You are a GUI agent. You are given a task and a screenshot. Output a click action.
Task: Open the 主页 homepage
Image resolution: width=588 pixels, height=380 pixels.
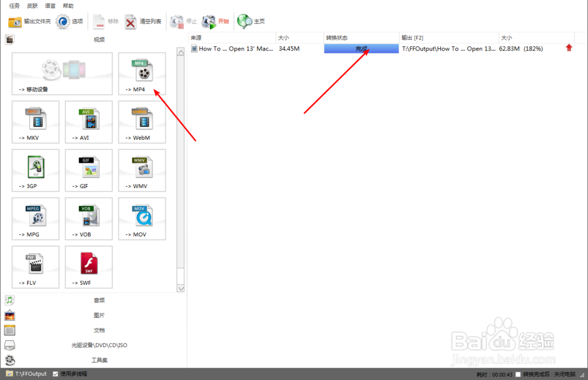click(251, 22)
